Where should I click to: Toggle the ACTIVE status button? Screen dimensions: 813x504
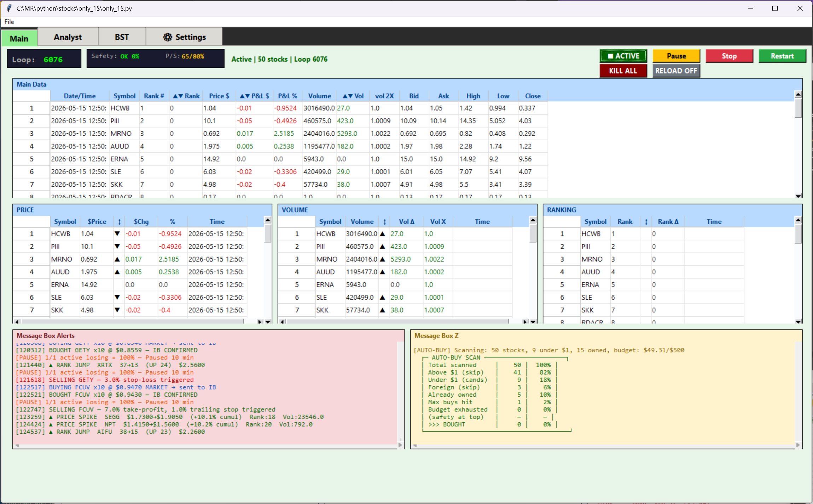(x=623, y=56)
